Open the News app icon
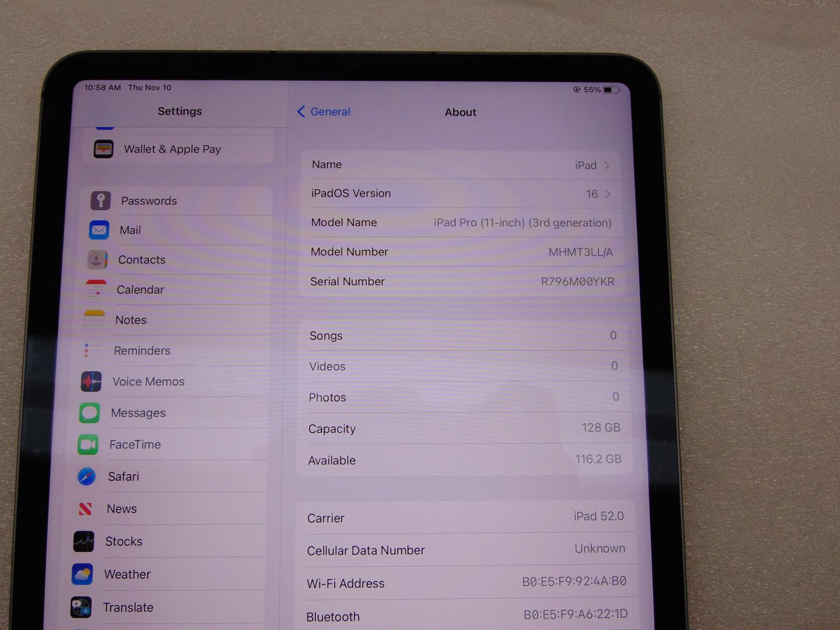 coord(85,509)
